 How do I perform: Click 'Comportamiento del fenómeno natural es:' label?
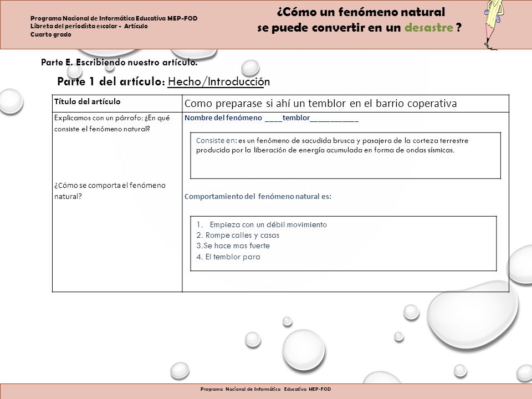click(x=258, y=196)
